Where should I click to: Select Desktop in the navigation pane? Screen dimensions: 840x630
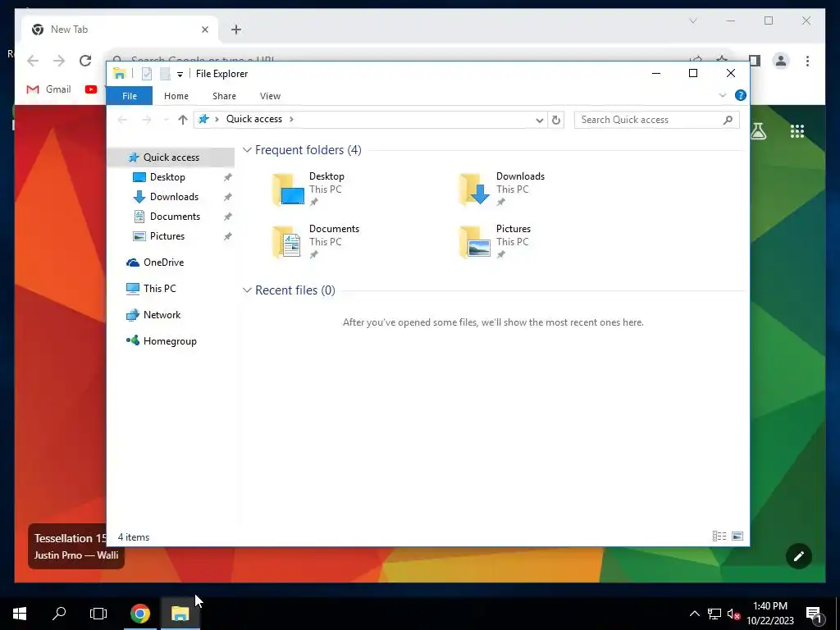click(167, 177)
